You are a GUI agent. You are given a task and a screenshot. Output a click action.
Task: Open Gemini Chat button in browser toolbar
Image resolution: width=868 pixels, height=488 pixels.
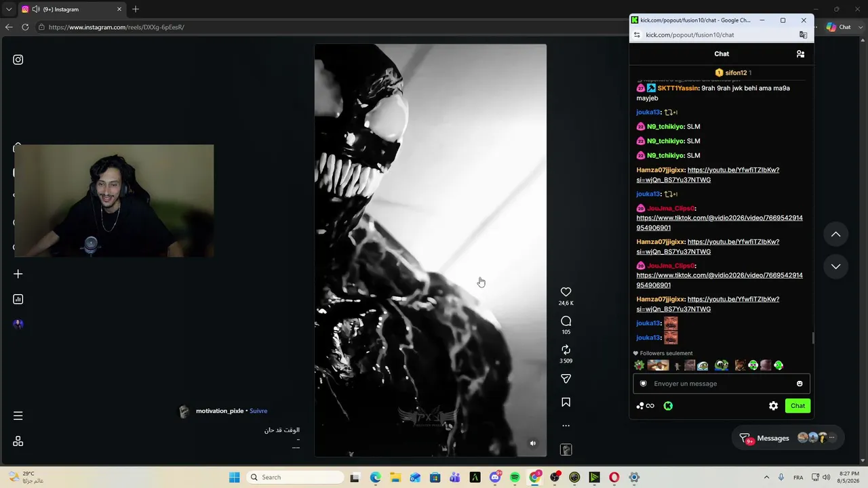click(x=839, y=27)
